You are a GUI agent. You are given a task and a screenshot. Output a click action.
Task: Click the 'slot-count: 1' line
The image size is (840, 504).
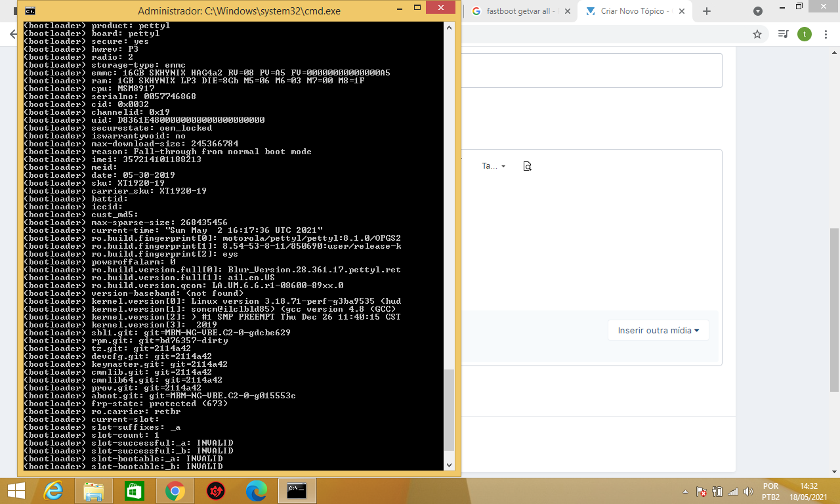91,435
